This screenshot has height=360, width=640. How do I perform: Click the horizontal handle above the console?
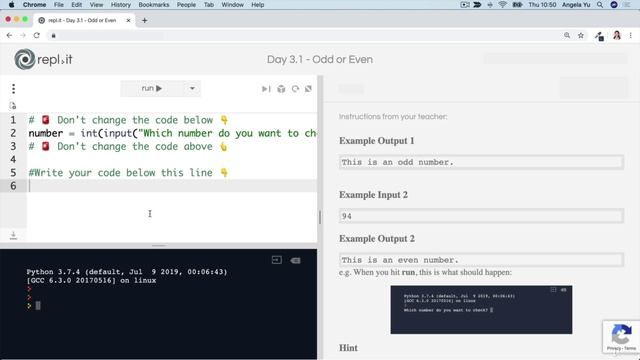click(159, 246)
